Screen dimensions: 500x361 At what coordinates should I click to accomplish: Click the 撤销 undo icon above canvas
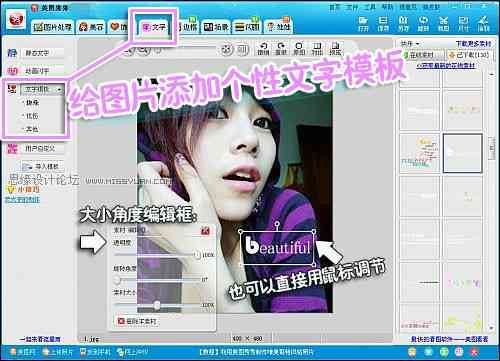click(263, 49)
